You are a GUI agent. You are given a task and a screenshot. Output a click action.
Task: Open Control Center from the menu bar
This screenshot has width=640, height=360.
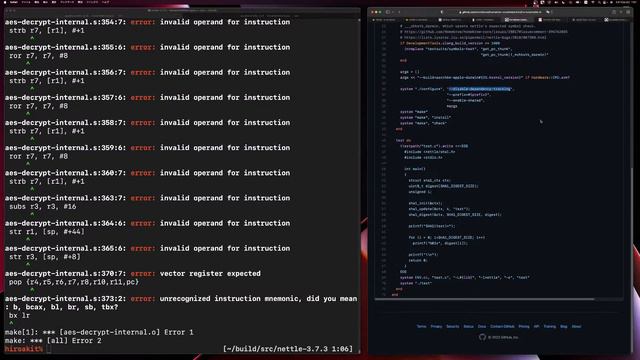coord(604,2)
